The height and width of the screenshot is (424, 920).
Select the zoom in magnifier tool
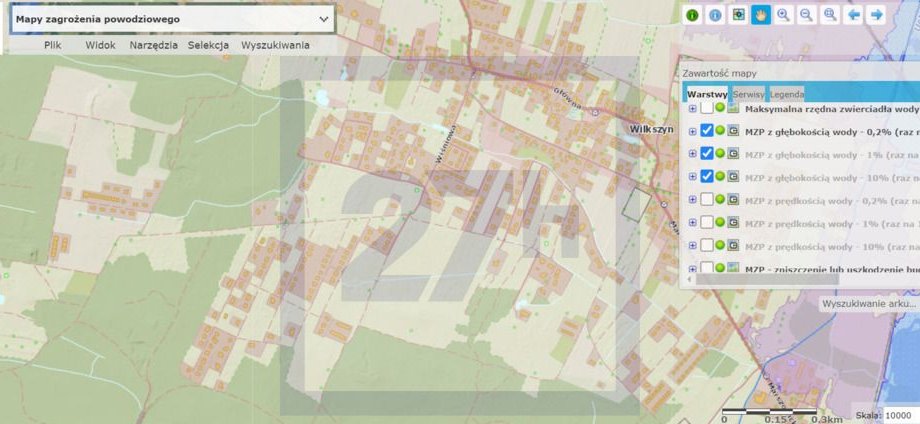pyautogui.click(x=784, y=15)
